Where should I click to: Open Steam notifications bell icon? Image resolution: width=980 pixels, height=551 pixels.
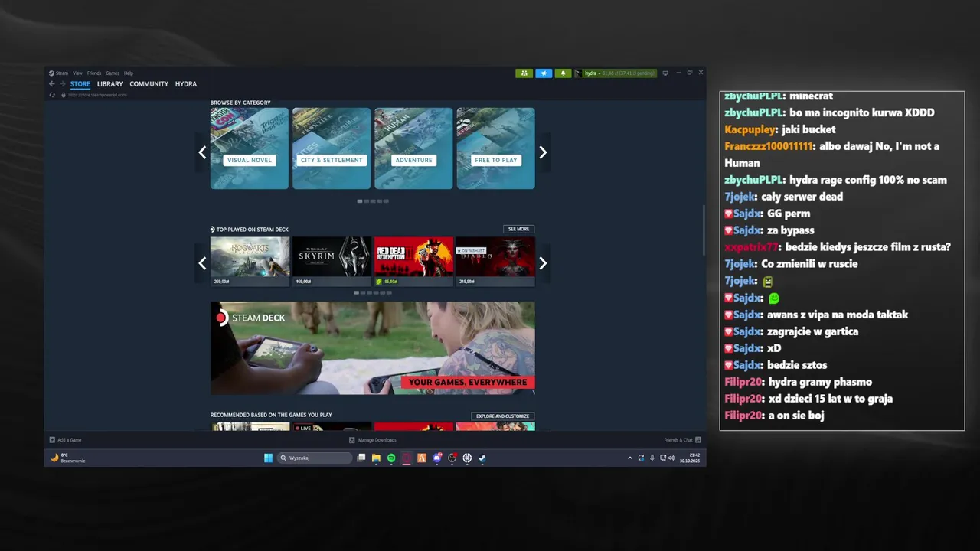[x=563, y=73]
